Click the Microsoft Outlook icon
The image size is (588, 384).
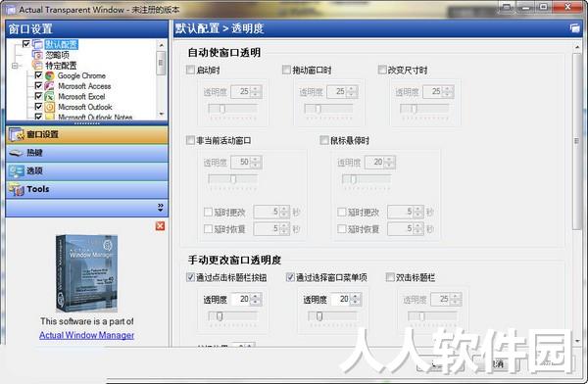pos(50,107)
